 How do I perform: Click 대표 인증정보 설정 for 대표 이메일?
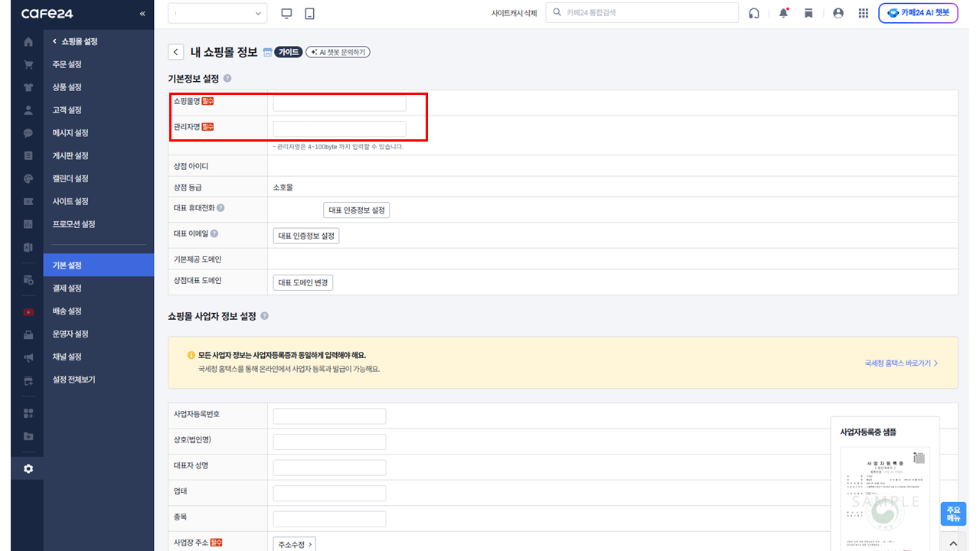pyautogui.click(x=306, y=236)
